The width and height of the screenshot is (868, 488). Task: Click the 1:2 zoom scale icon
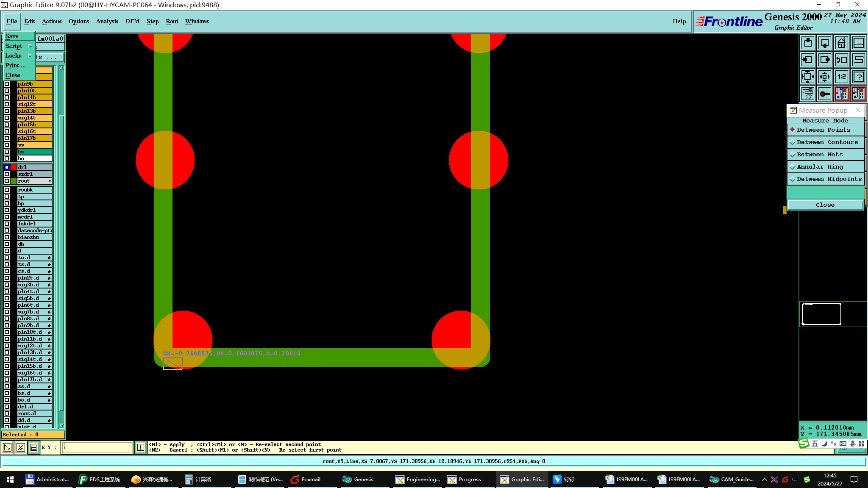click(x=841, y=77)
